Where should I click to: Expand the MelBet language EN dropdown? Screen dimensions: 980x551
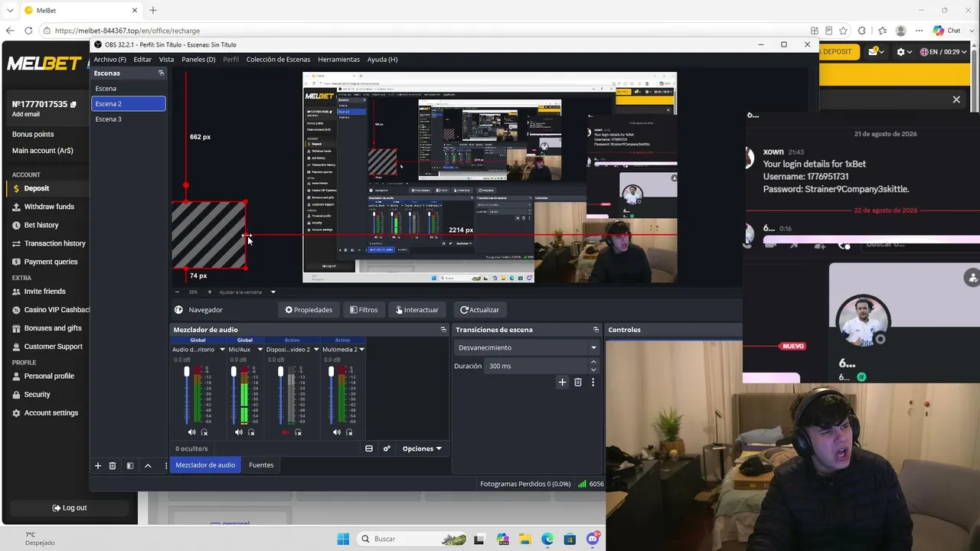click(944, 52)
